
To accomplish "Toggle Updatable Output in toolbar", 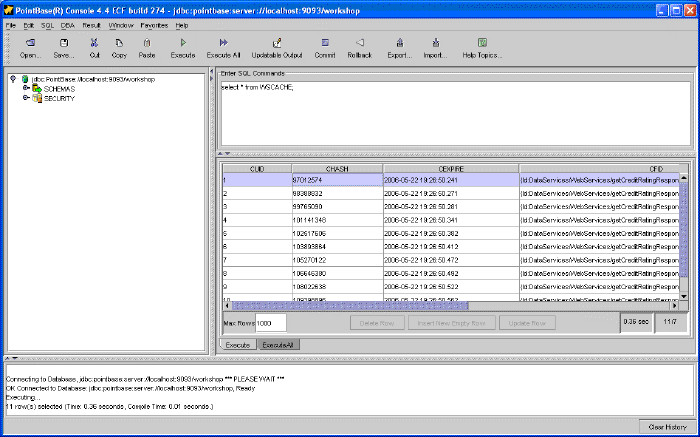I will tap(277, 43).
